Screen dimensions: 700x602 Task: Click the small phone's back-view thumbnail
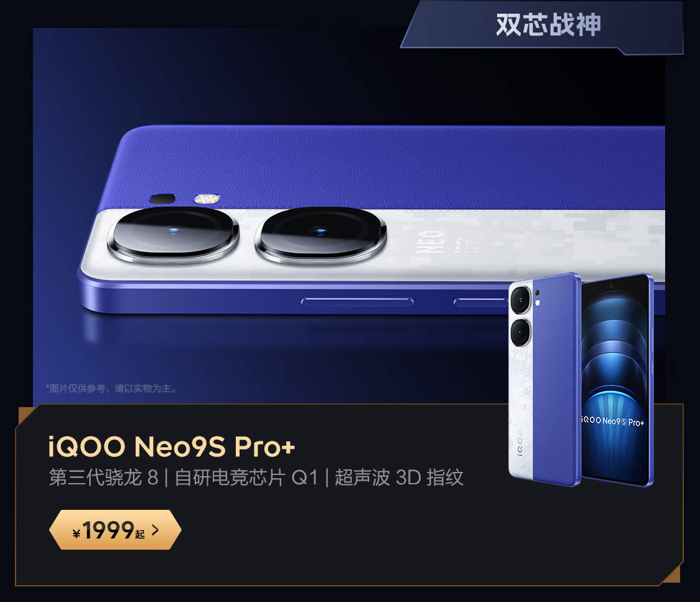[544, 380]
